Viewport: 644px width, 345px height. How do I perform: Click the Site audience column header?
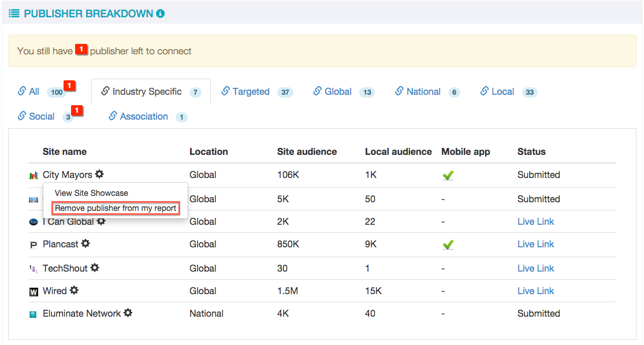[307, 151]
